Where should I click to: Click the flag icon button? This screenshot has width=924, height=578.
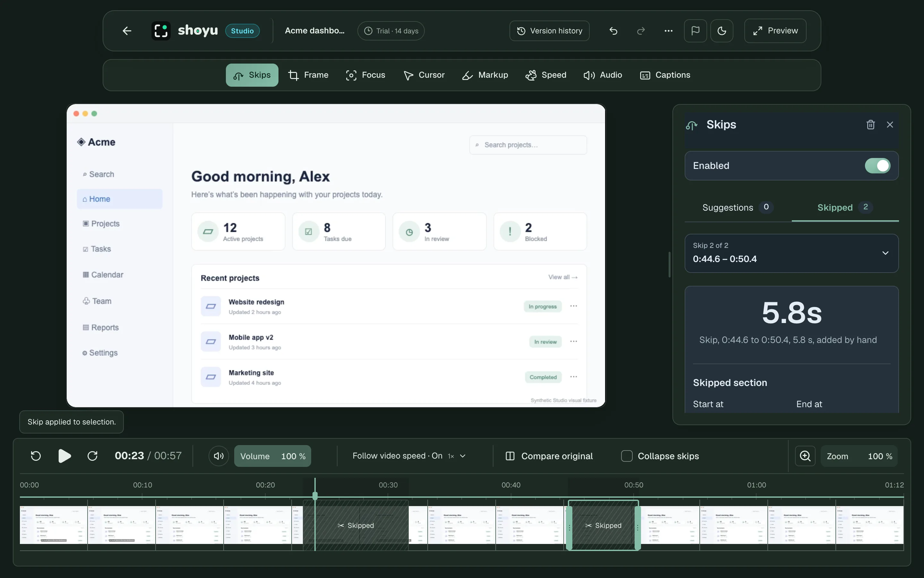(695, 31)
